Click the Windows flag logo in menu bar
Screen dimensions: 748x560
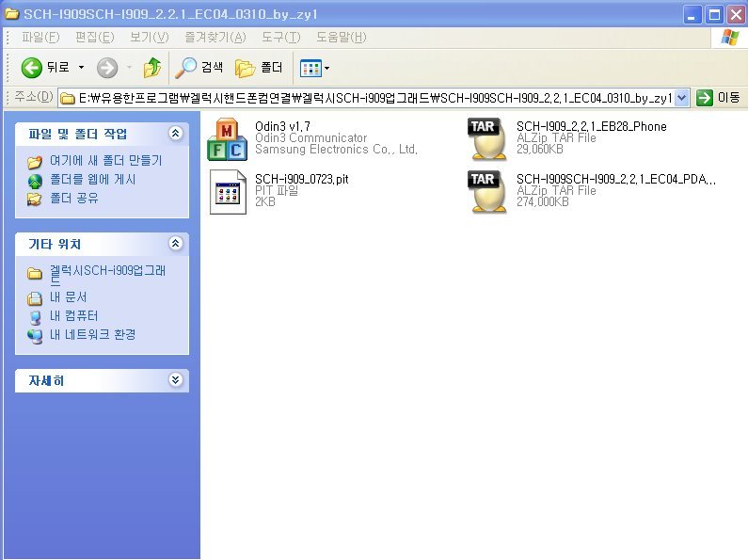click(x=729, y=38)
